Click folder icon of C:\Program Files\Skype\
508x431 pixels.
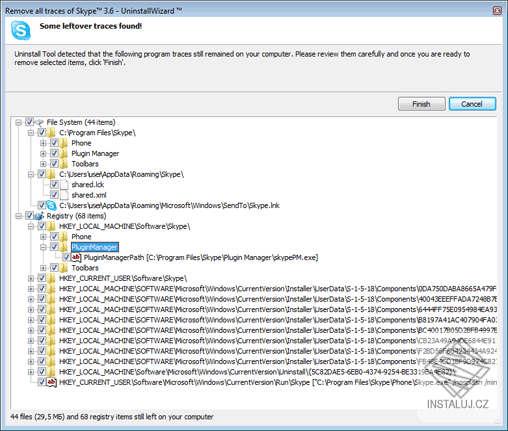(x=51, y=133)
